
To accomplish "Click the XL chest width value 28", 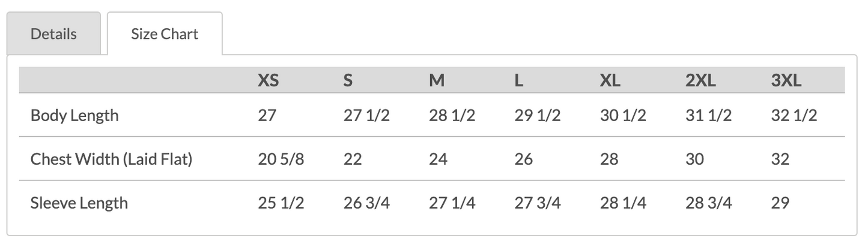I will (609, 159).
